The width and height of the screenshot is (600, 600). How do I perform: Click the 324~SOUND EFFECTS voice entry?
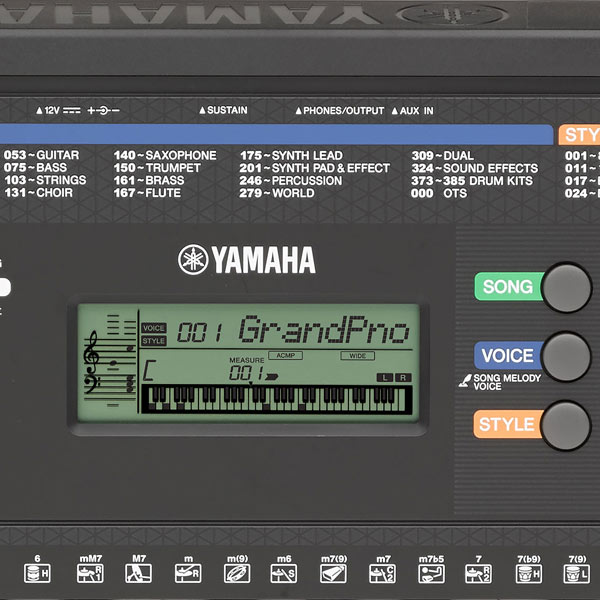click(x=475, y=168)
